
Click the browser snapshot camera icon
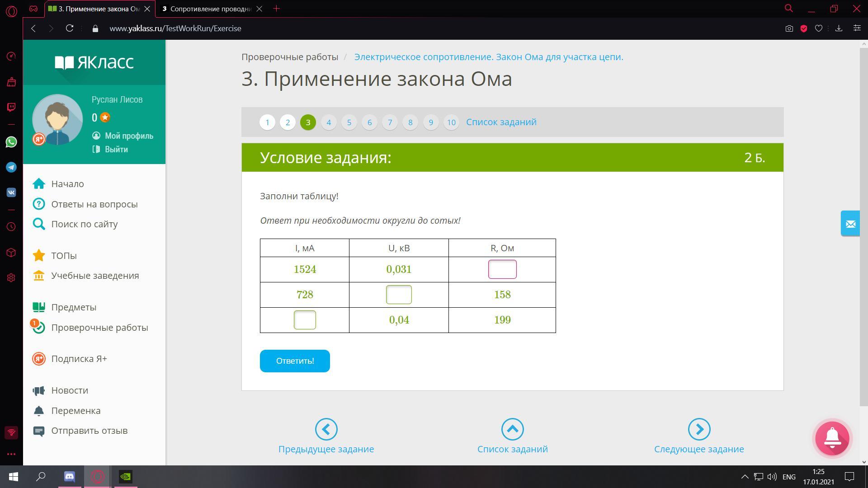point(789,28)
